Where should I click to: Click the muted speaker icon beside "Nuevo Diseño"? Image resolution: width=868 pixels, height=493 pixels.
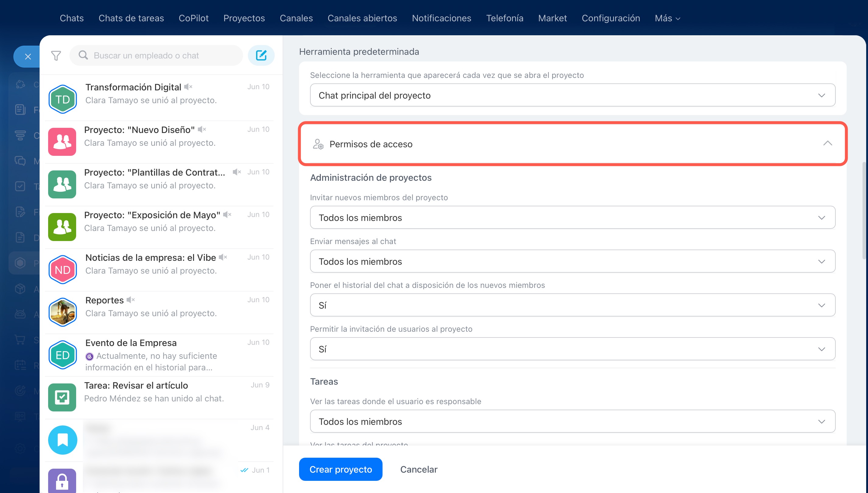tap(202, 129)
